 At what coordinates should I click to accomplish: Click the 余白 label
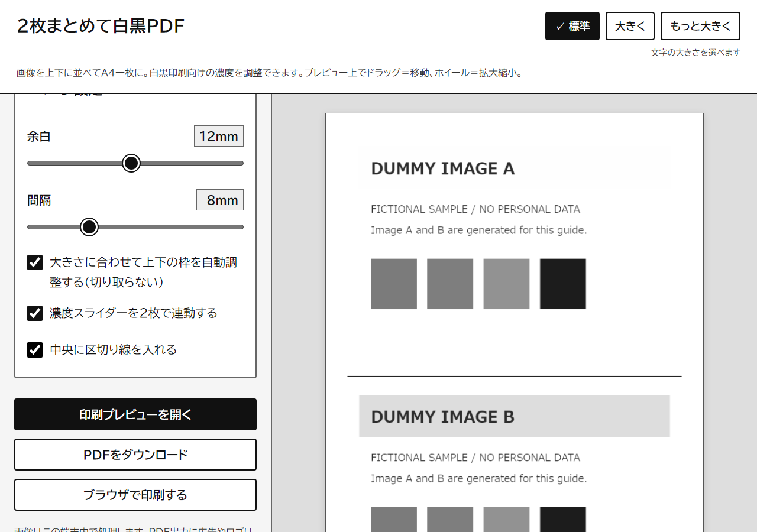click(39, 137)
